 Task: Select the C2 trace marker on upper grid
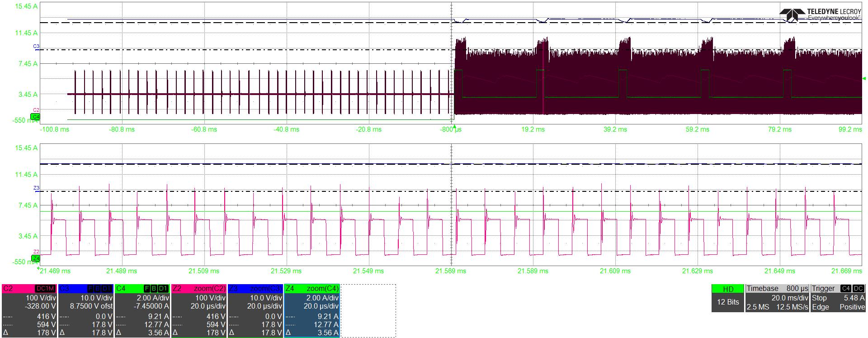point(36,110)
